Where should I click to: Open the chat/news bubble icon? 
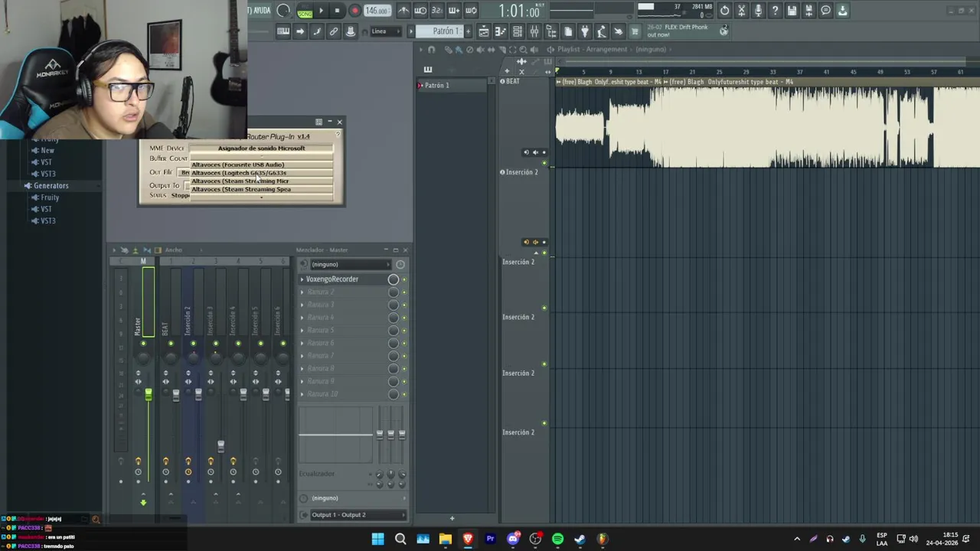(825, 11)
